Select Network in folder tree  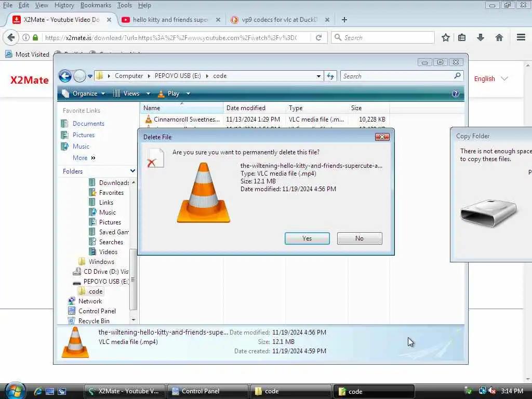pos(85,301)
